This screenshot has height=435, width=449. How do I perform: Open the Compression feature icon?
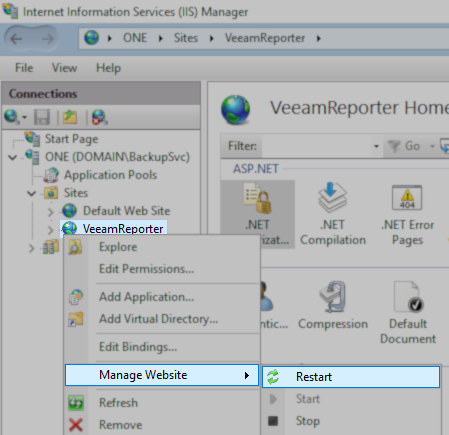tap(333, 296)
